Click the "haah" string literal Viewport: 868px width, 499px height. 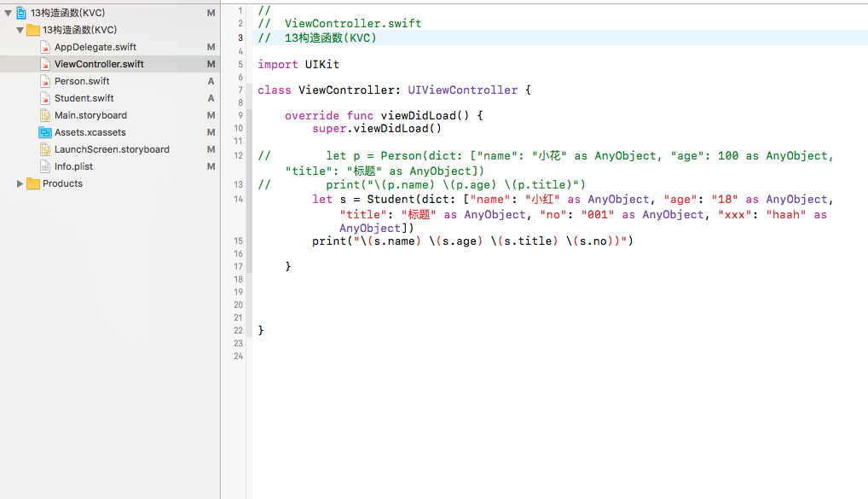[786, 215]
